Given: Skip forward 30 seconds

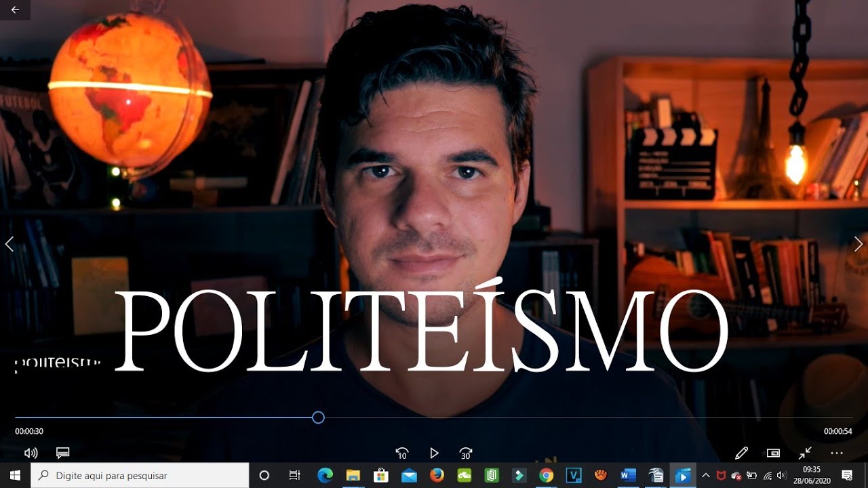Looking at the screenshot, I should click(x=466, y=453).
